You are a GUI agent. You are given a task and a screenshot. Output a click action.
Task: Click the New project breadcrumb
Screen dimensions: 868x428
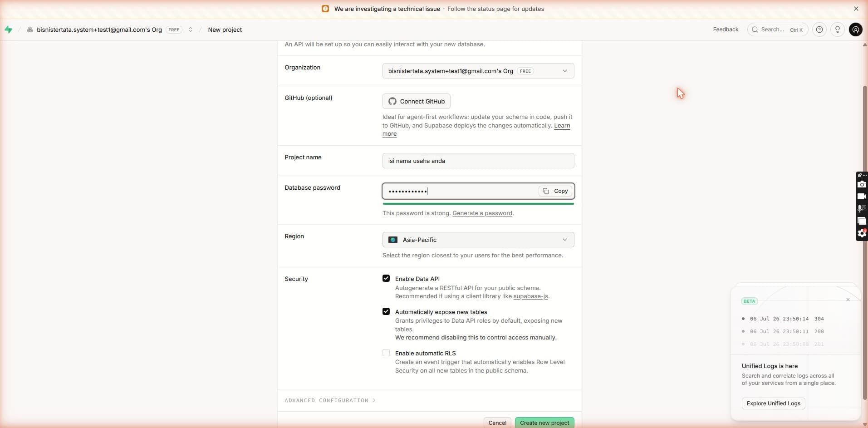click(x=225, y=30)
